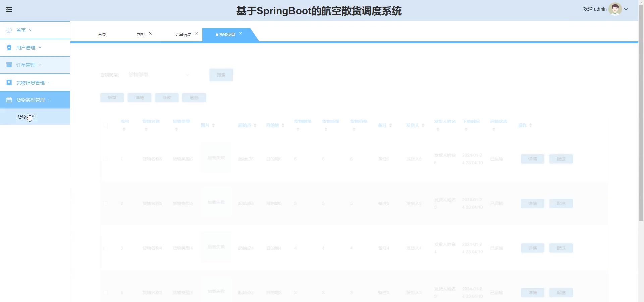The width and height of the screenshot is (644, 302).
Task: Close the 货物类型 tab
Action: pos(240,33)
